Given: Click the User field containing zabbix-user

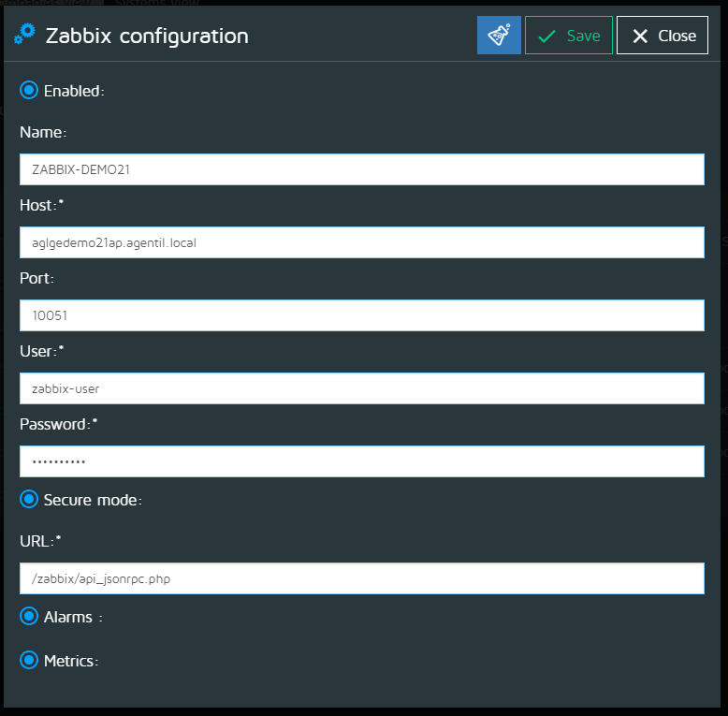Looking at the screenshot, I should 362,388.
